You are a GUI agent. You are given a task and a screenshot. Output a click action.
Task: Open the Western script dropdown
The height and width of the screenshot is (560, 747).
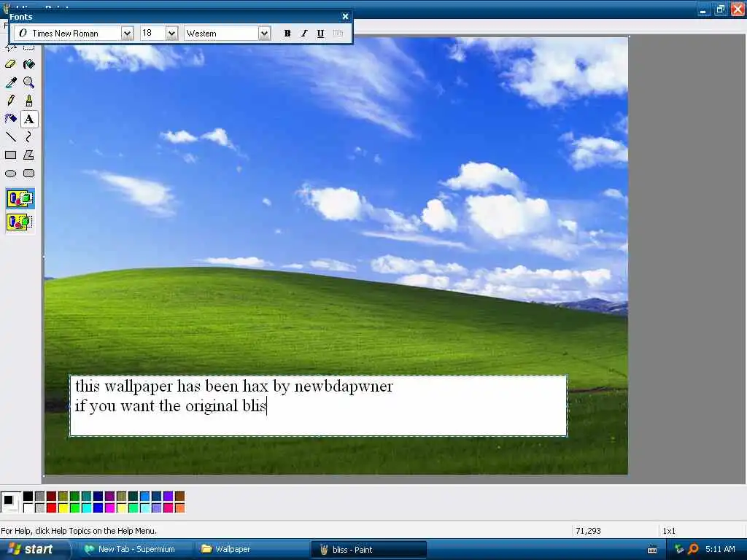click(264, 34)
